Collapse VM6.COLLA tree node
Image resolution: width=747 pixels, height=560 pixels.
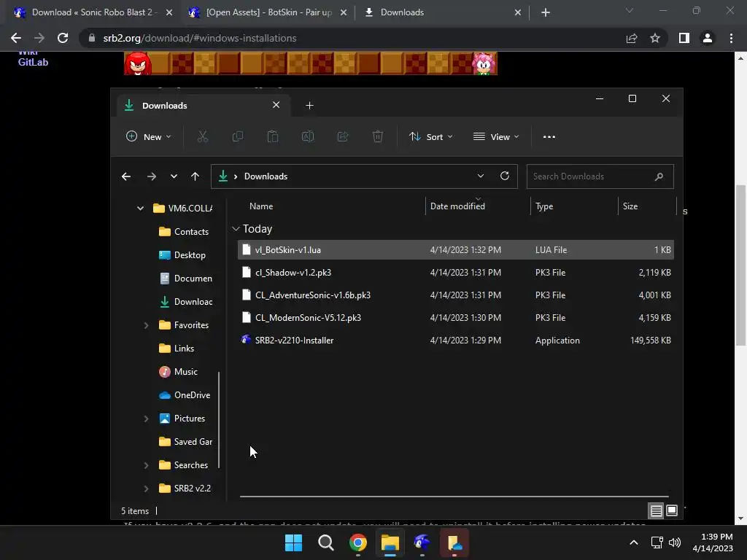coord(141,208)
